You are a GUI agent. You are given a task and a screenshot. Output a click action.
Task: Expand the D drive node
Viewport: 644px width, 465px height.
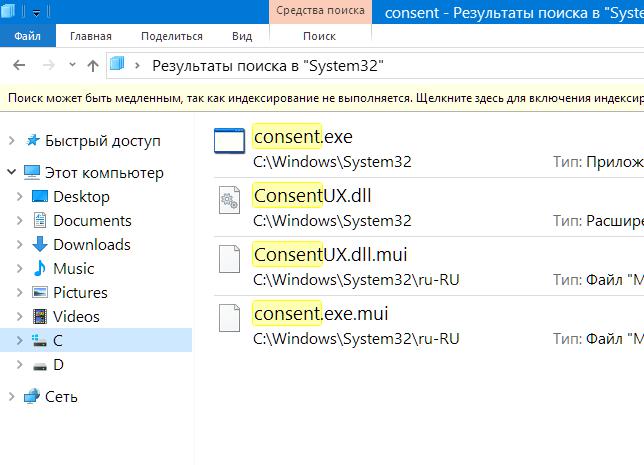pos(19,364)
